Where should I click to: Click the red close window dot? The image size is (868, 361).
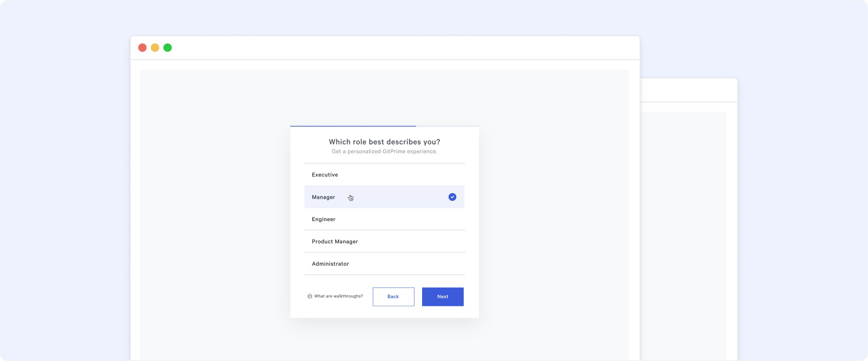[143, 47]
